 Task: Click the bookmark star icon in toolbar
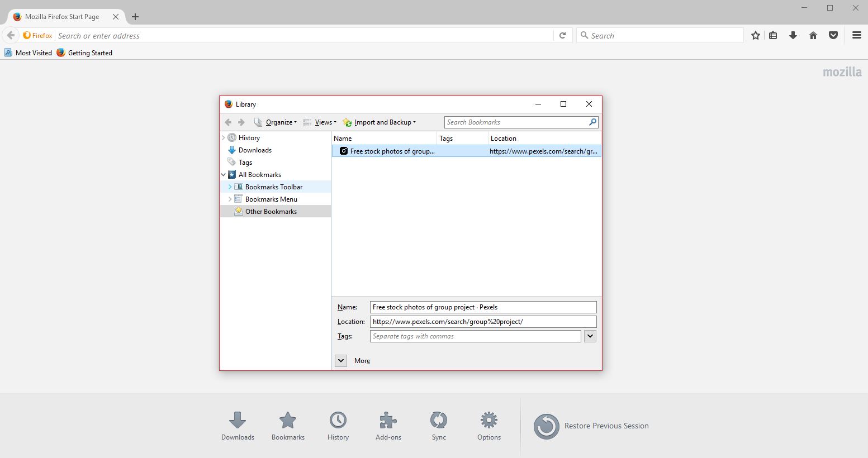pyautogui.click(x=756, y=35)
